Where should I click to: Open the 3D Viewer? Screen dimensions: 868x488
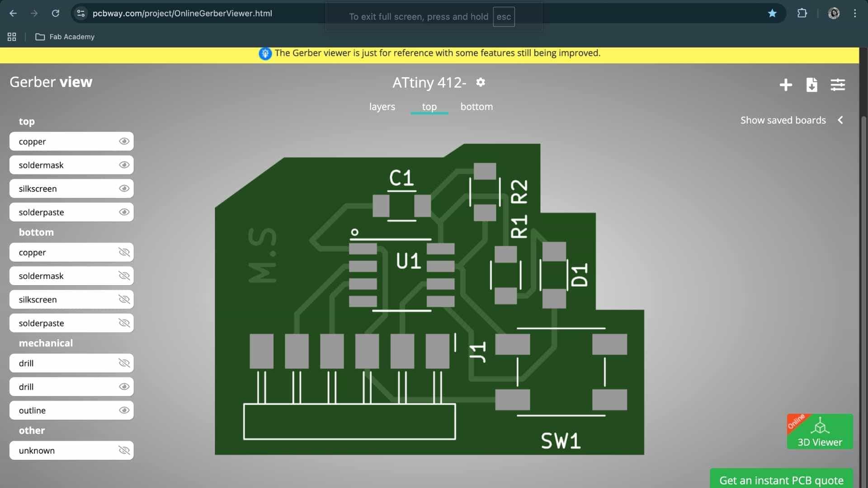coord(820,432)
